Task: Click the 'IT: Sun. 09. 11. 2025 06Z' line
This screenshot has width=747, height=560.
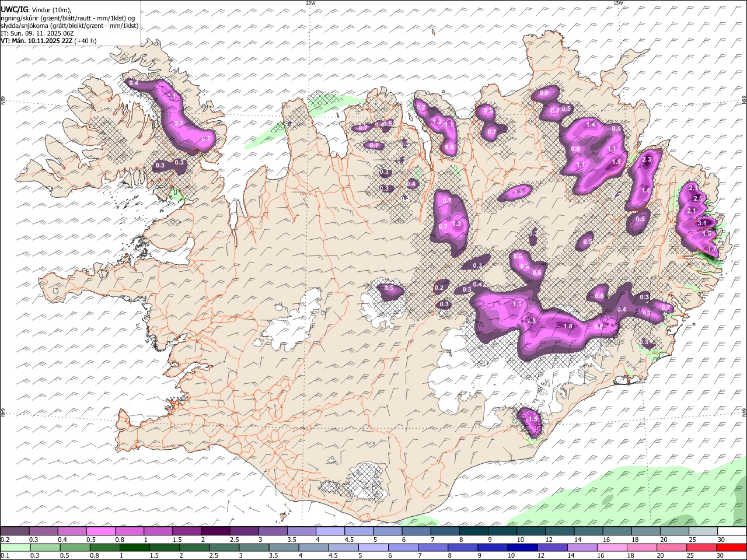Action: point(37,33)
